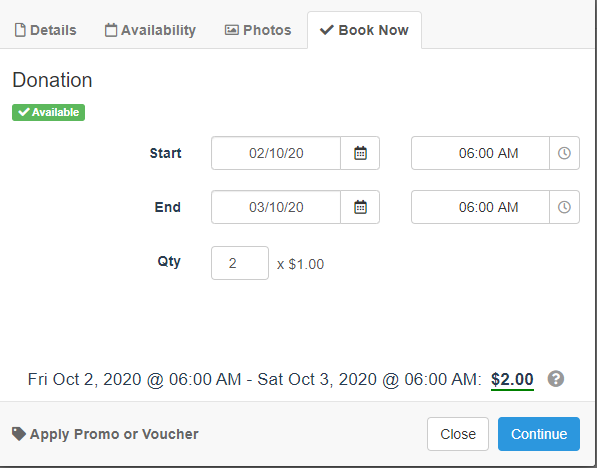Open Apply Promo or Voucher link
The height and width of the screenshot is (468, 597).
[105, 434]
